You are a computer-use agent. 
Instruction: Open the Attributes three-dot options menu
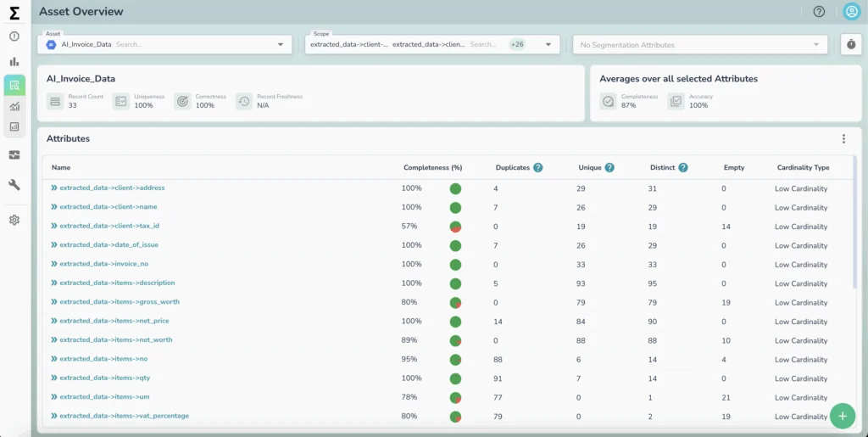pos(843,139)
